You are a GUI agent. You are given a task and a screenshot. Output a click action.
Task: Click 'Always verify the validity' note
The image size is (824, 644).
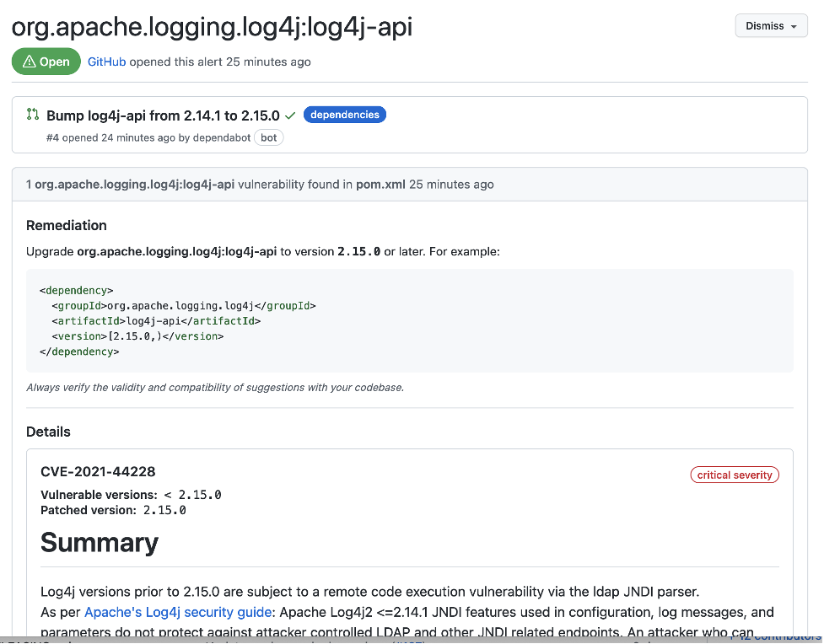(x=215, y=387)
